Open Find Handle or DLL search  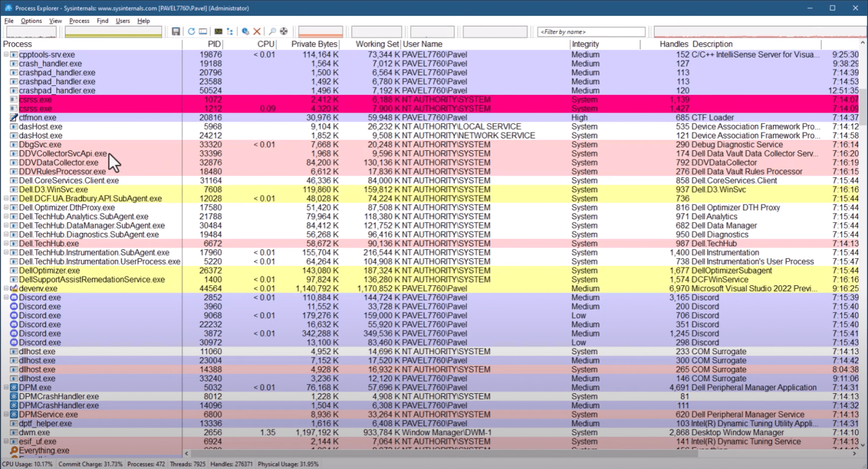pos(272,31)
